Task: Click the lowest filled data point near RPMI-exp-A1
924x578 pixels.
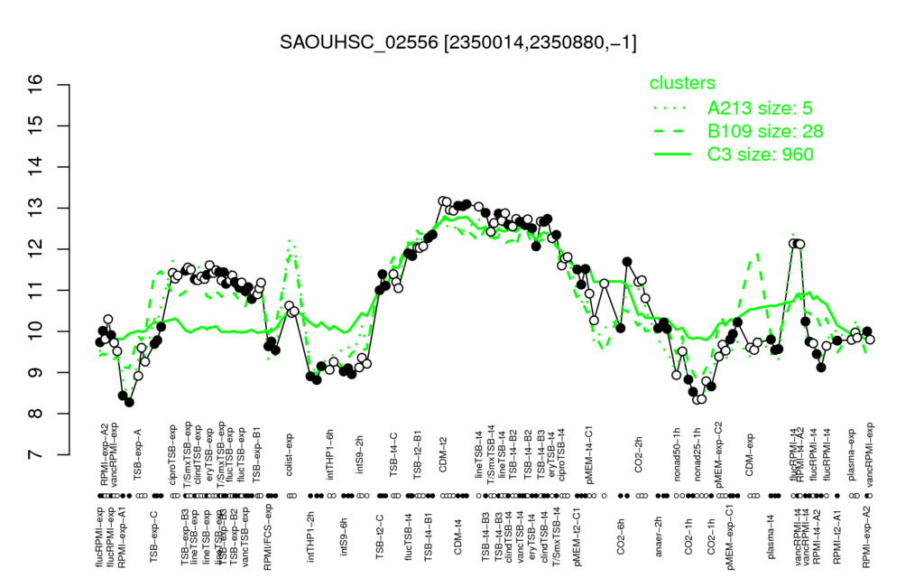Action: [130, 402]
